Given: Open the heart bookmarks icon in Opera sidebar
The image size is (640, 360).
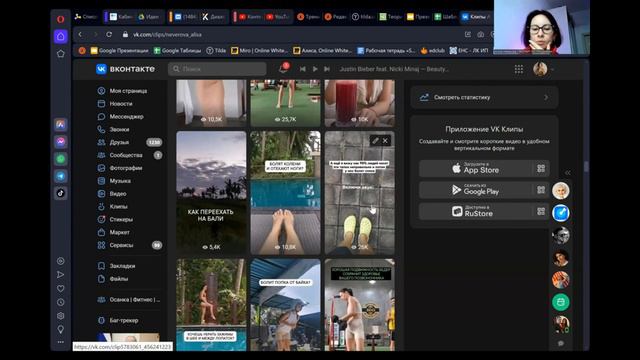Looking at the screenshot, I should 60,289.
